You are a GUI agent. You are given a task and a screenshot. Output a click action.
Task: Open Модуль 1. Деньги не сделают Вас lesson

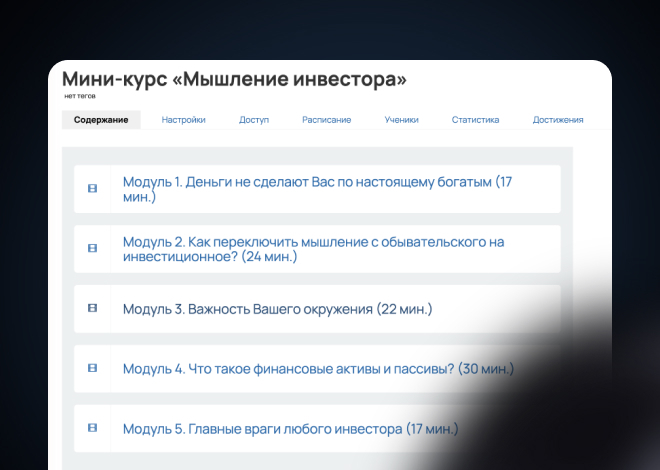[x=317, y=189]
